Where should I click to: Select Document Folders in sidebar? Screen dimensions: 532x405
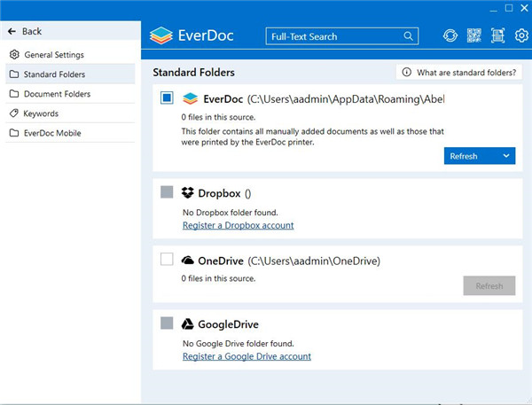[x=57, y=94]
